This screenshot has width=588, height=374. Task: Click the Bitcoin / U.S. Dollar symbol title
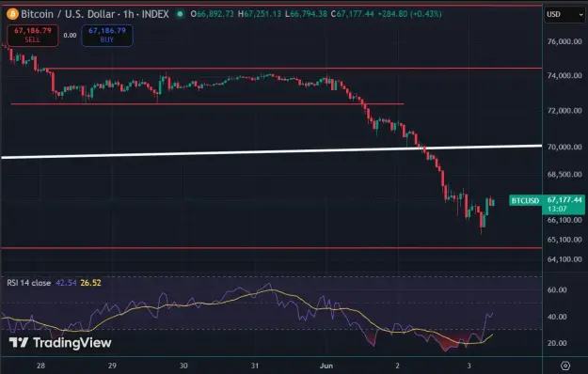(68, 14)
